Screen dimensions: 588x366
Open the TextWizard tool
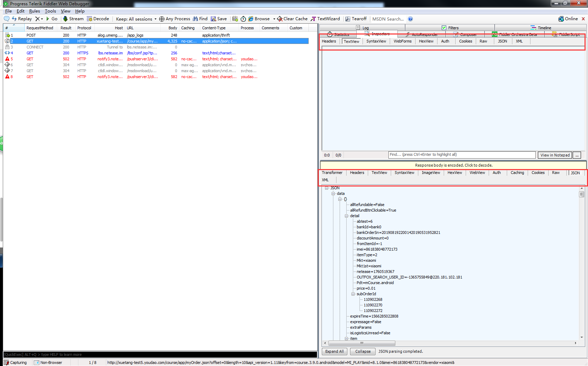tap(325, 19)
